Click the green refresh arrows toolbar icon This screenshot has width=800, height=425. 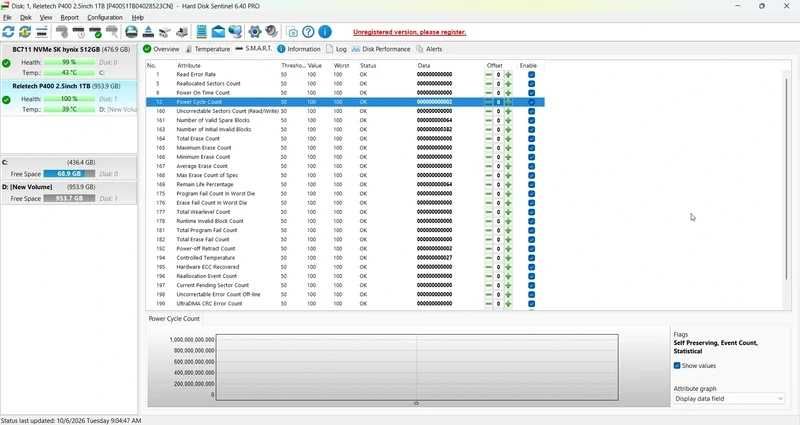click(x=25, y=32)
